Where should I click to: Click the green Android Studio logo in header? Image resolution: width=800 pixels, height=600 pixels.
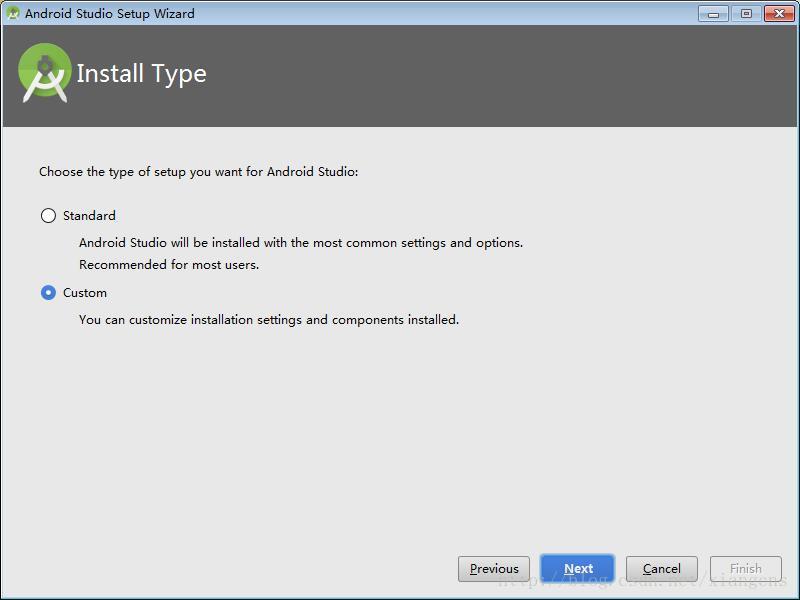[x=45, y=73]
